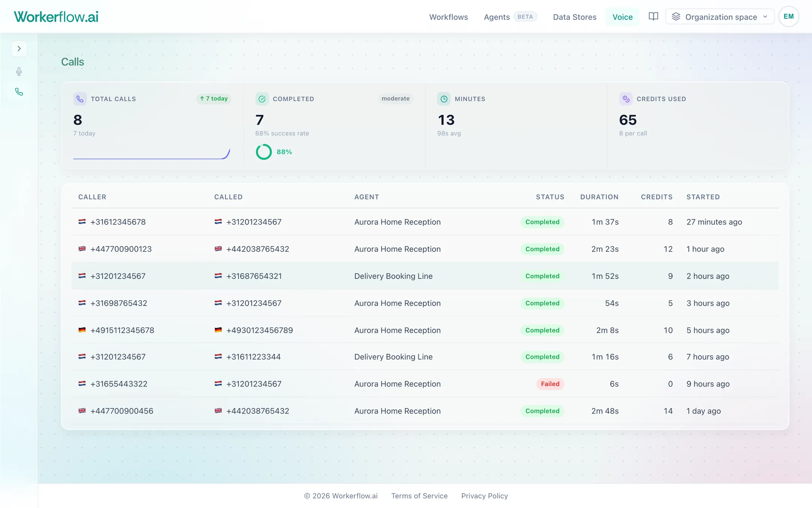Go to the Workflows tab
Image resolution: width=812 pixels, height=508 pixels.
(x=448, y=17)
